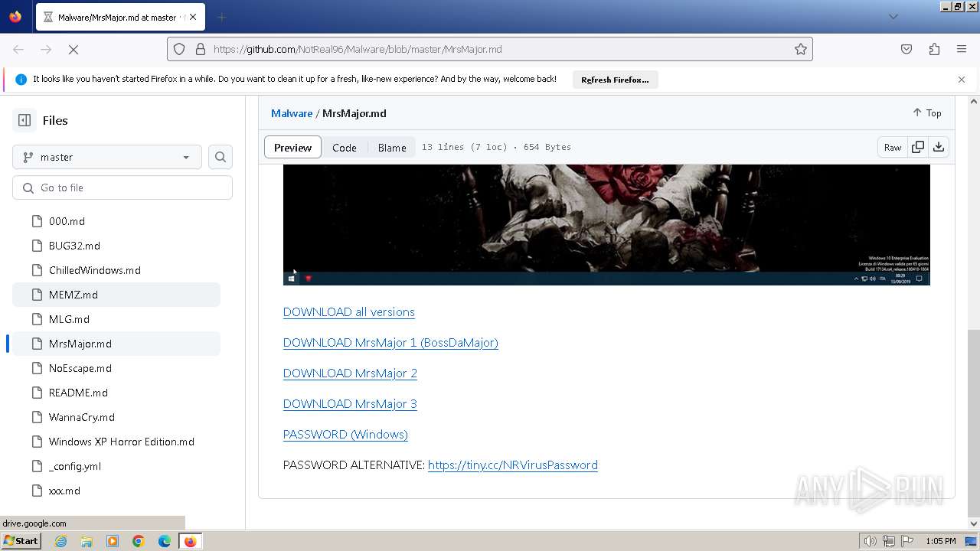
Task: Open ChilledWindows.md in file tree
Action: point(116,270)
